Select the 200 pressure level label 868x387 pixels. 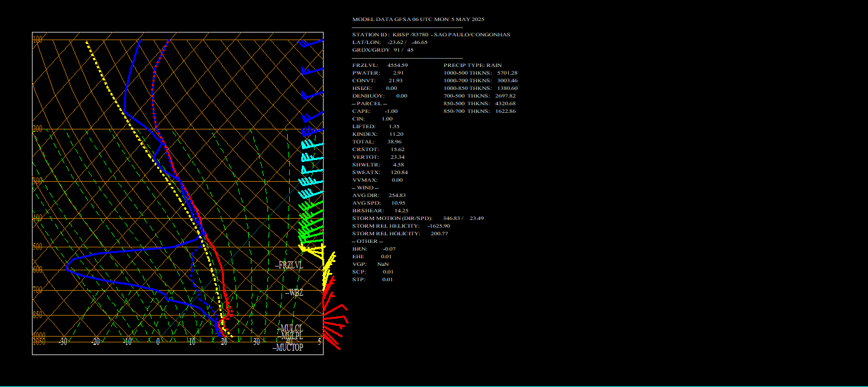coord(38,129)
